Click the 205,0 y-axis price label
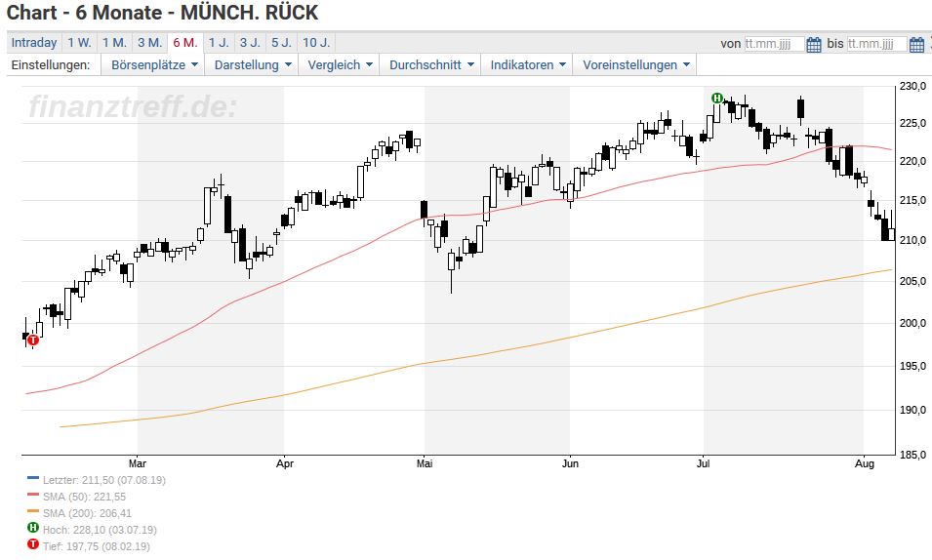 912,281
